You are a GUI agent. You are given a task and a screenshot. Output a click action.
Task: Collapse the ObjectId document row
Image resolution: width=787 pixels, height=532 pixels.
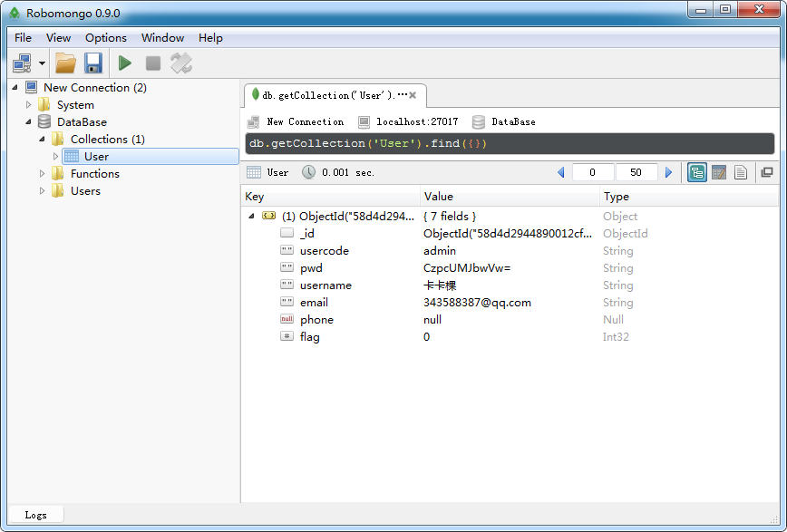click(x=251, y=216)
